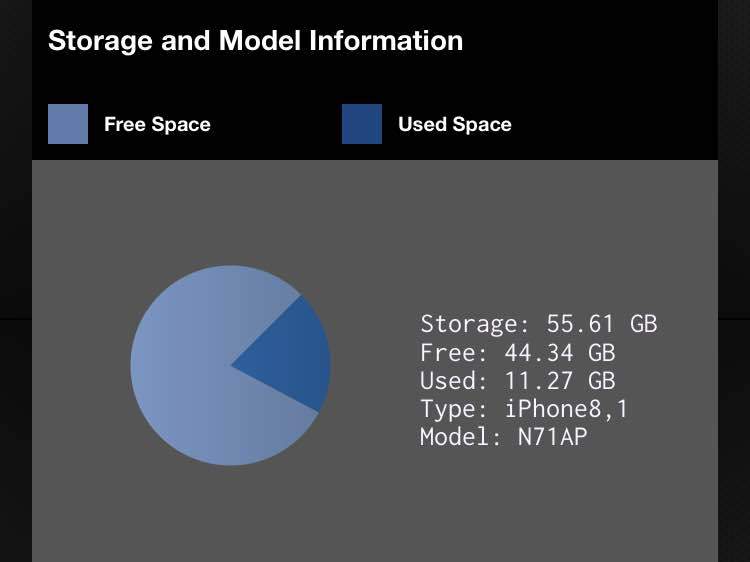Select the 44.34 GB free value
The image size is (750, 562).
tap(560, 353)
